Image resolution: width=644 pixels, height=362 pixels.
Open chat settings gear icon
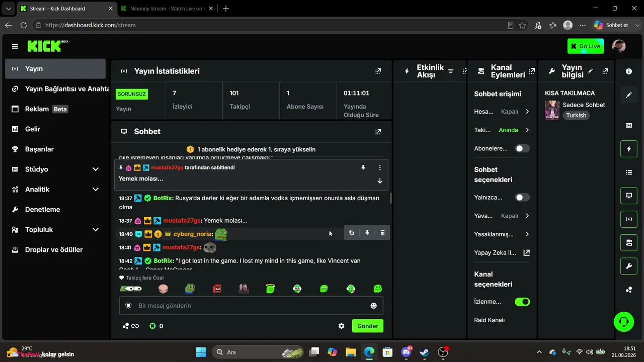[x=342, y=326]
